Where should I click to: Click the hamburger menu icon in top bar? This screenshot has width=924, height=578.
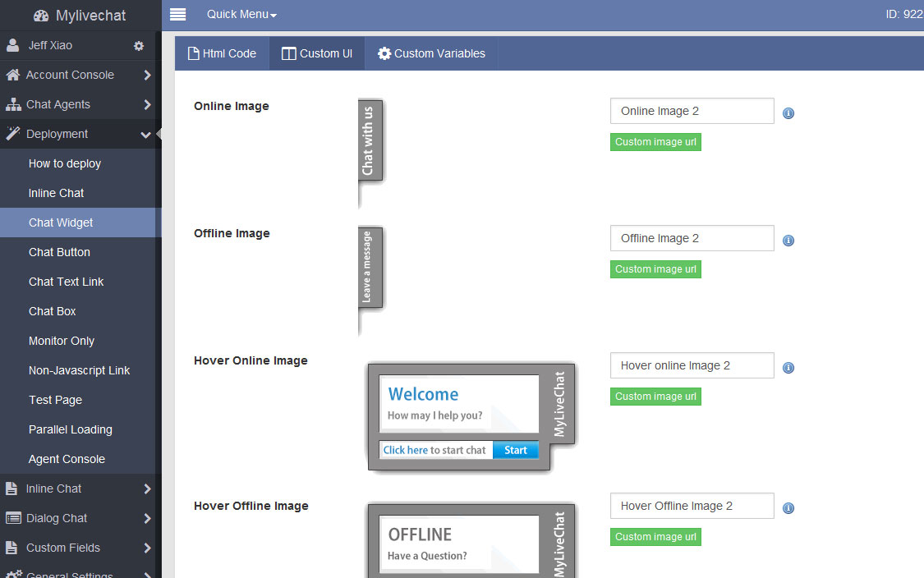177,14
